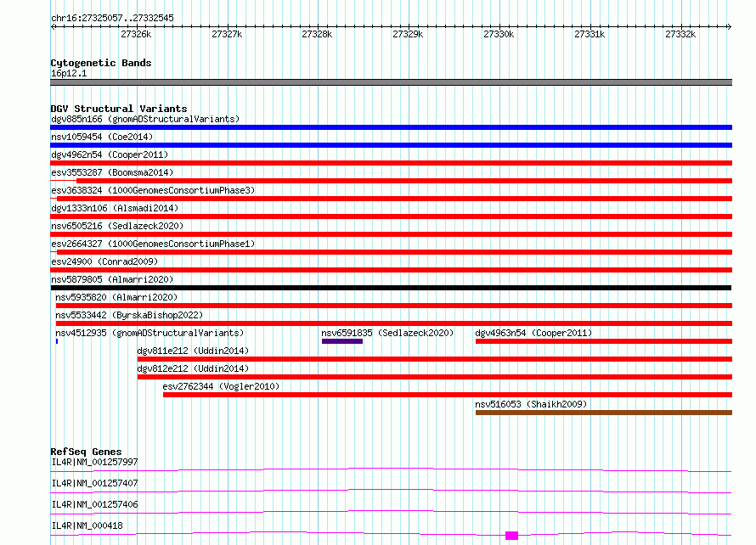Click dgv812e212 (Uddin2014) label

pos(193,368)
